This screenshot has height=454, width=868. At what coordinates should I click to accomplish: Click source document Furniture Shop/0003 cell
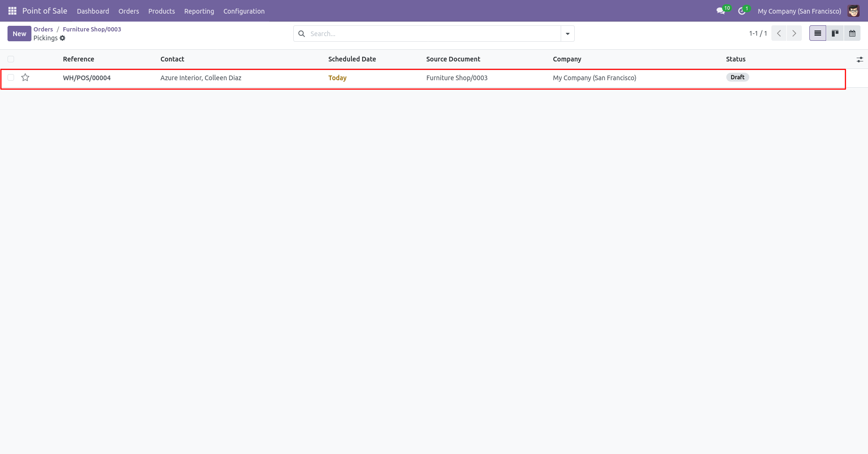coord(457,78)
